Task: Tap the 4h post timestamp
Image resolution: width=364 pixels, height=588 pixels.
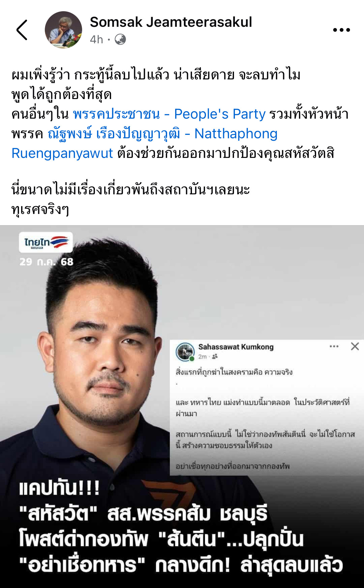Action: click(x=96, y=40)
